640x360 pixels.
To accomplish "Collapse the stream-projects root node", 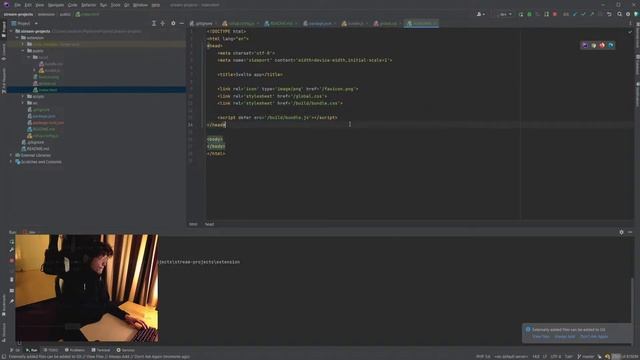I will tap(11, 31).
